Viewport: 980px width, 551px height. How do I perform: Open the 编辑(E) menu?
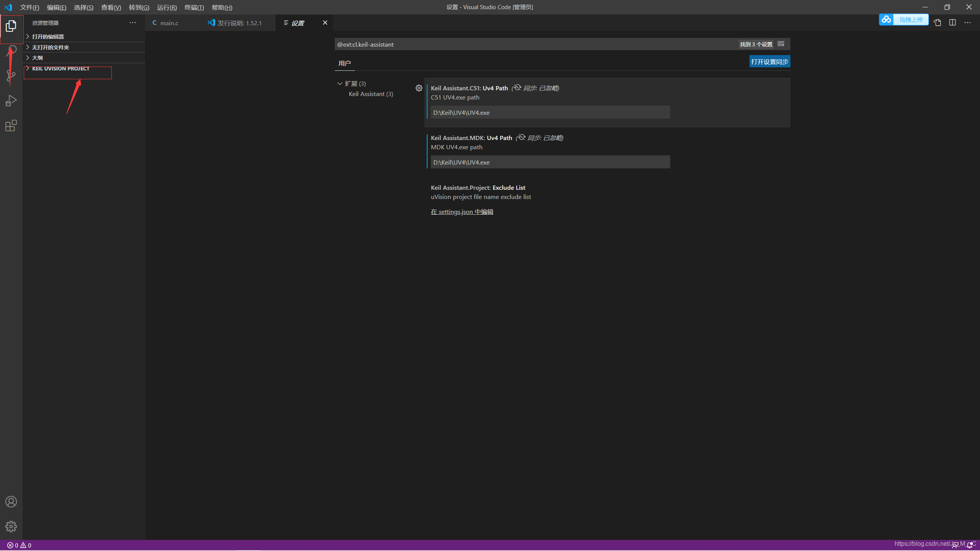click(56, 7)
